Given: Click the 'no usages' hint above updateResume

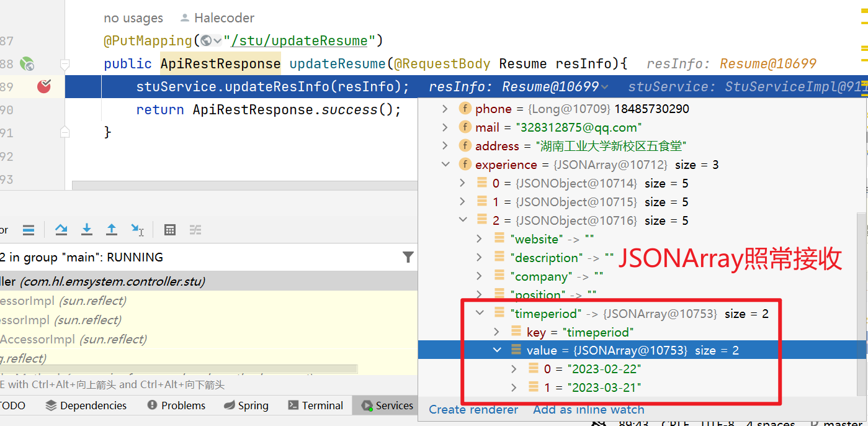Looking at the screenshot, I should pos(133,18).
